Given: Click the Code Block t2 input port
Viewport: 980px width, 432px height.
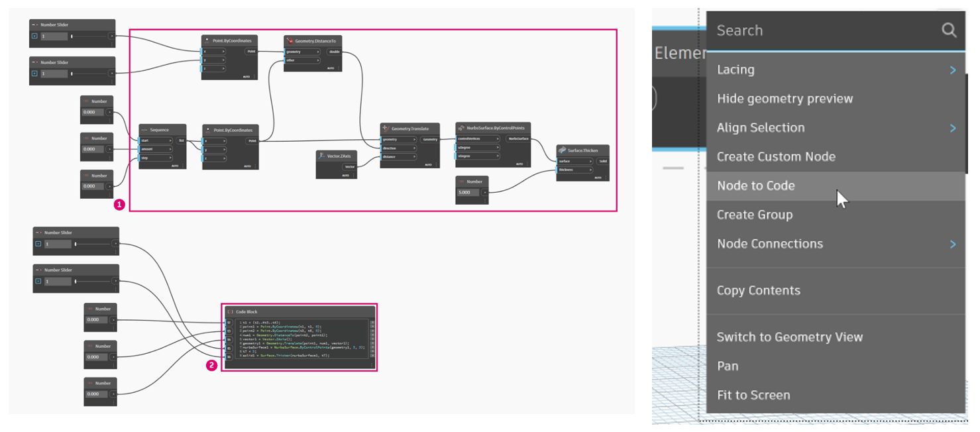Looking at the screenshot, I should [x=229, y=323].
